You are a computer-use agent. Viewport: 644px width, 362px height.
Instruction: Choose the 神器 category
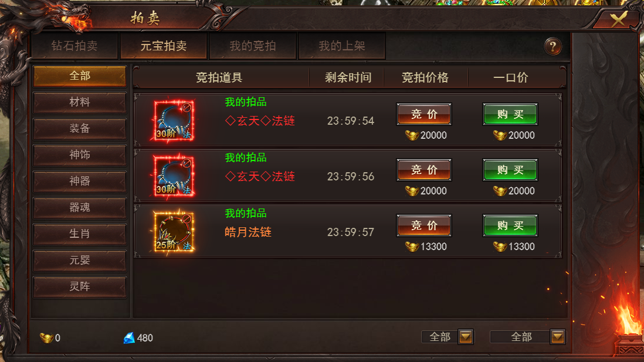click(80, 181)
